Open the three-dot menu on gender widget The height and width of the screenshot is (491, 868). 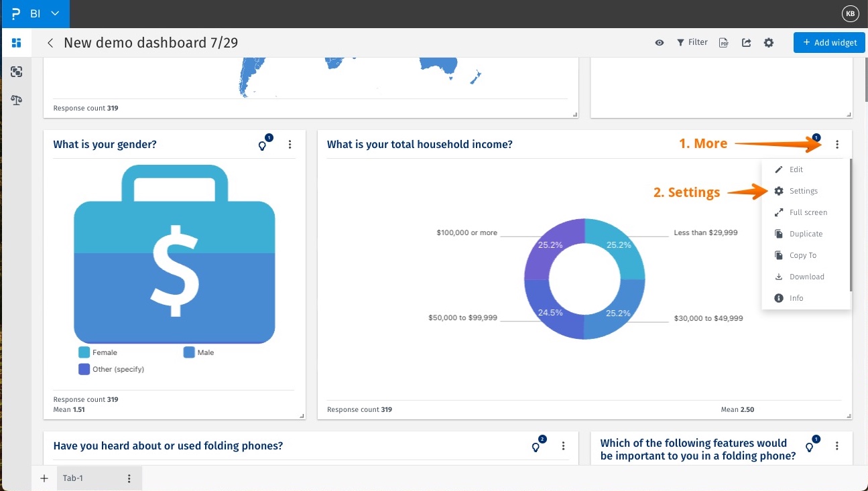coord(290,144)
